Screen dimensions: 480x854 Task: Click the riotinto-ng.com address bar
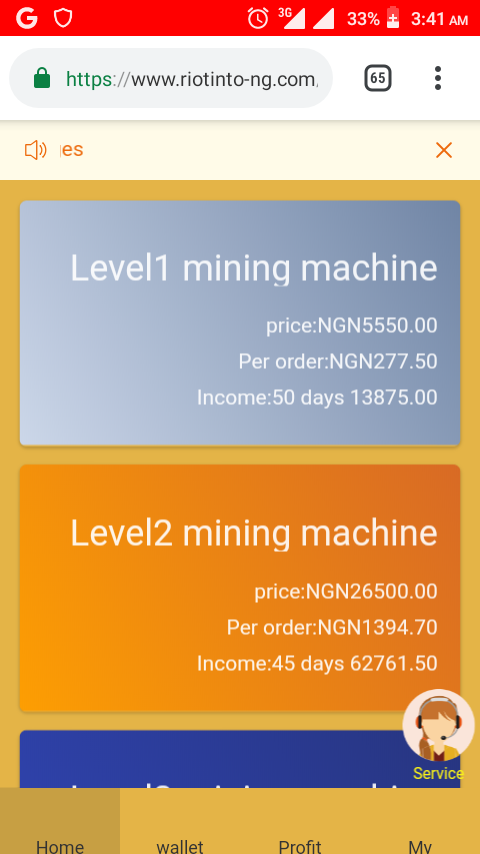(171, 78)
